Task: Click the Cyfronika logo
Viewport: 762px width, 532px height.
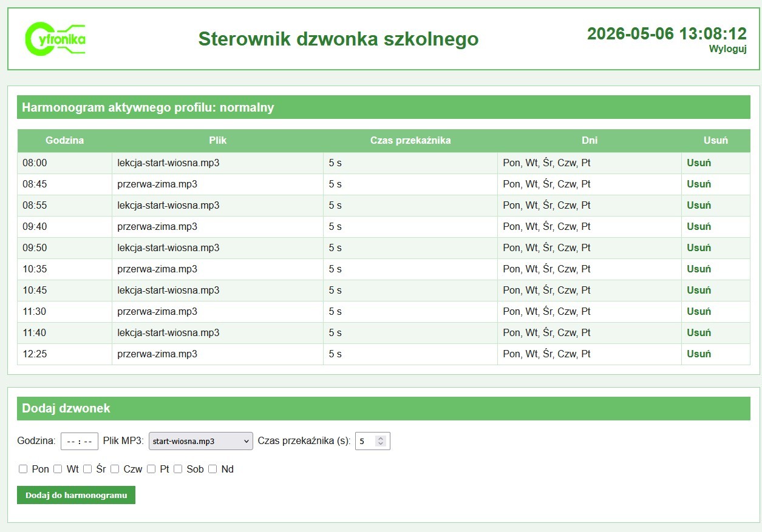Action: point(55,39)
